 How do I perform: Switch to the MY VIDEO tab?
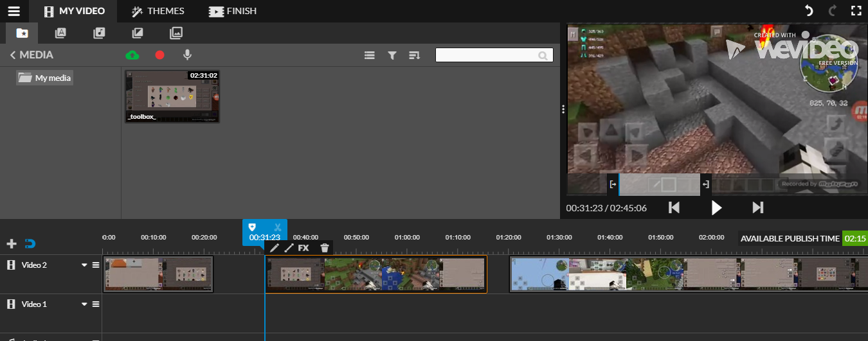(x=73, y=11)
